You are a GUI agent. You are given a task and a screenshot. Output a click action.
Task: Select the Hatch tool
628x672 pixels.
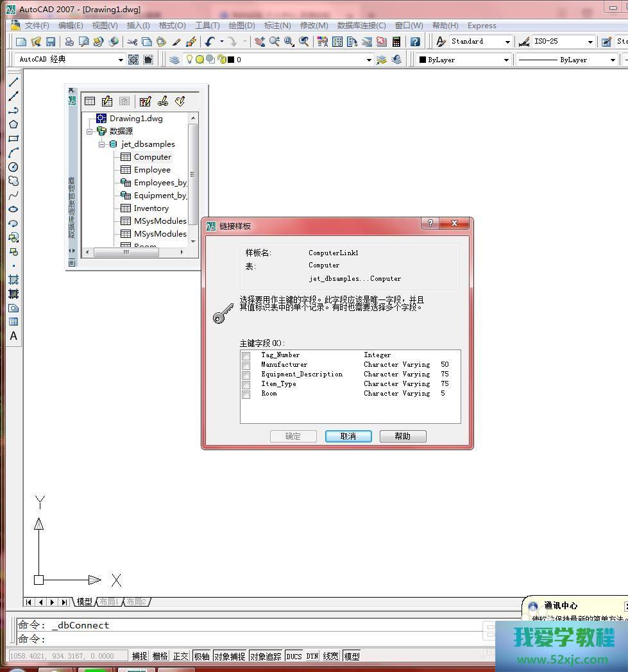(13, 280)
